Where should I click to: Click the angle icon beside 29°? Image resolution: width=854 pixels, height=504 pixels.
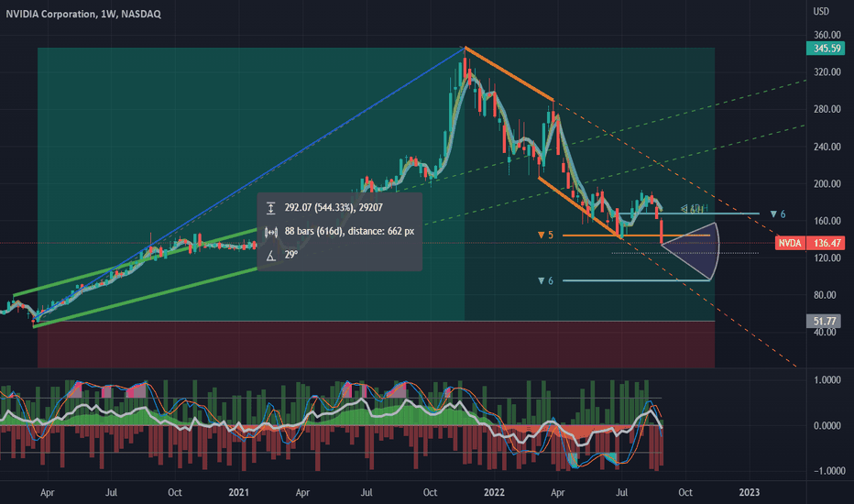pos(270,255)
